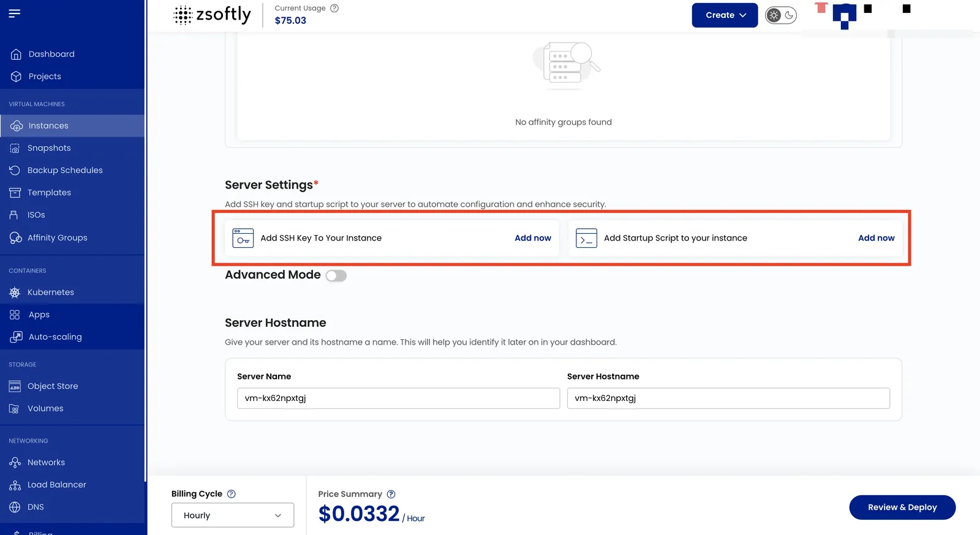Click Add now for SSH key
Viewport: 980px width, 535px height.
pos(533,238)
